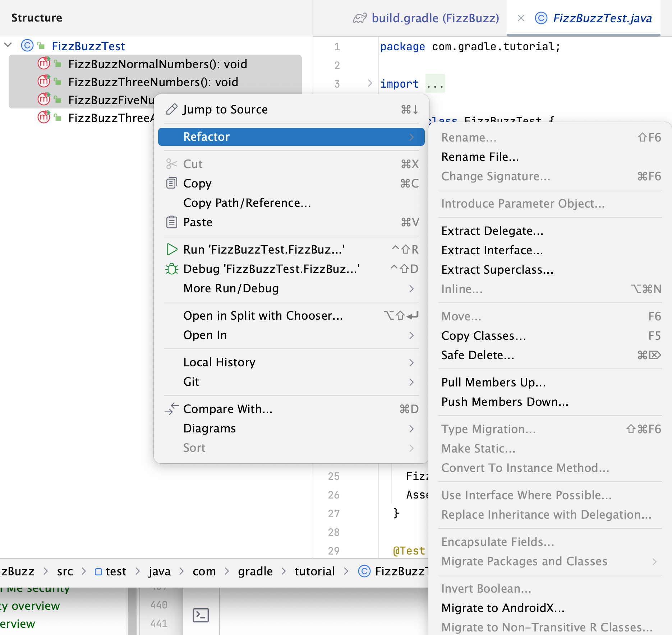The width and height of the screenshot is (672, 635).
Task: Click the test method icon beside FizzBuzzNormalNumbers
Action: coord(43,64)
